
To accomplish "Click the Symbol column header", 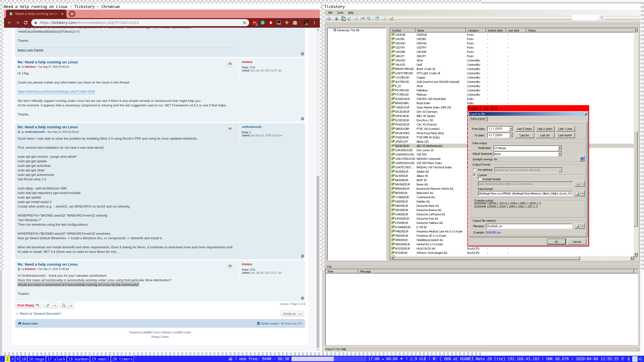I will click(403, 30).
